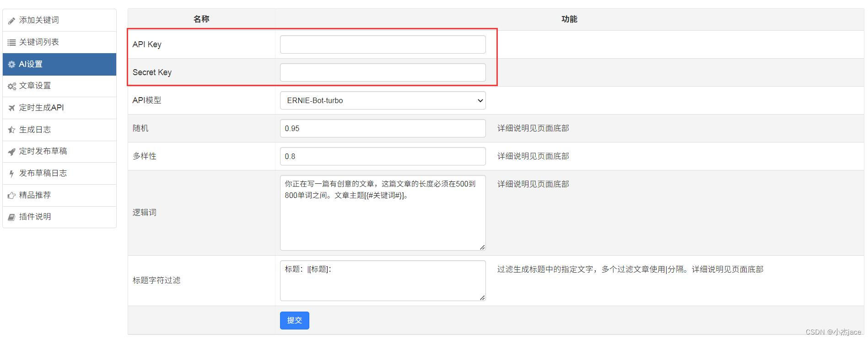Click the plane icon beside 定时生成API
This screenshot has height=340, width=868.
(11, 108)
